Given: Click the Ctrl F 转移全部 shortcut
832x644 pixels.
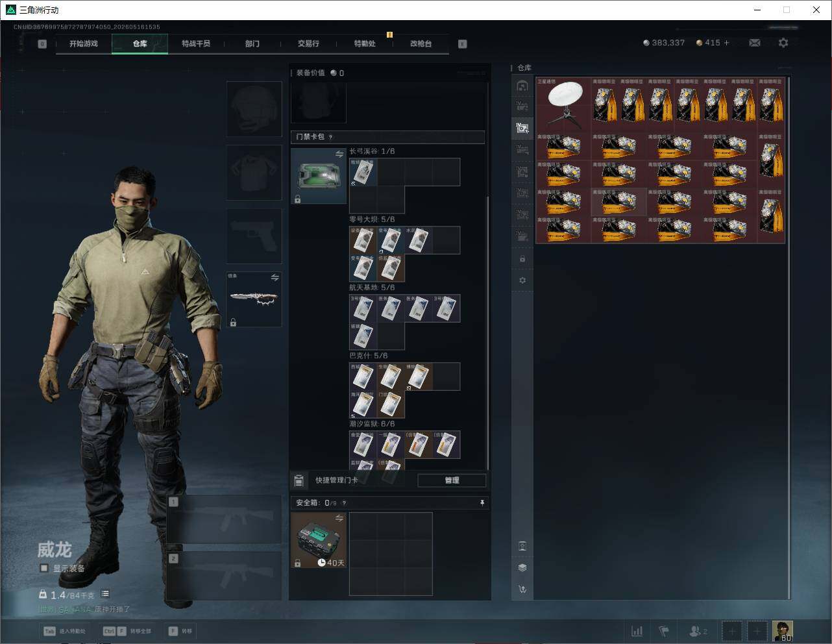Looking at the screenshot, I should tap(127, 631).
